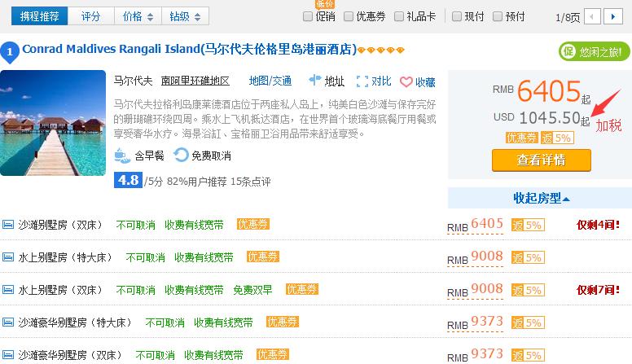This screenshot has height=364, width=632.
Task: Click 不可取消 in 沙滩别墅房（双床） row
Action: tap(136, 225)
